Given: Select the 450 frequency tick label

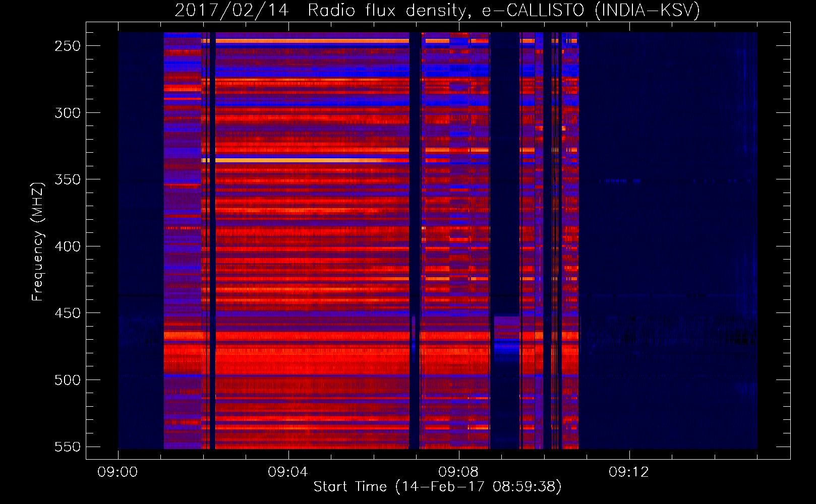Looking at the screenshot, I should [x=68, y=313].
